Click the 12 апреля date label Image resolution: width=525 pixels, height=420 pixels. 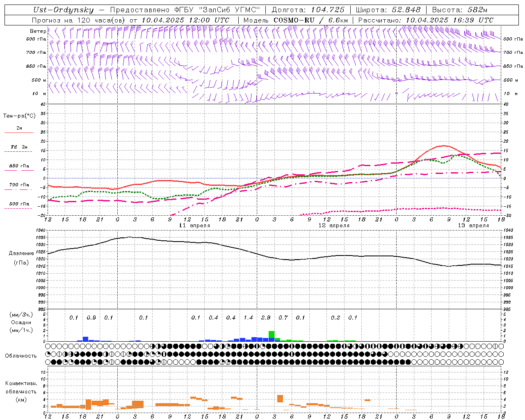point(334,226)
